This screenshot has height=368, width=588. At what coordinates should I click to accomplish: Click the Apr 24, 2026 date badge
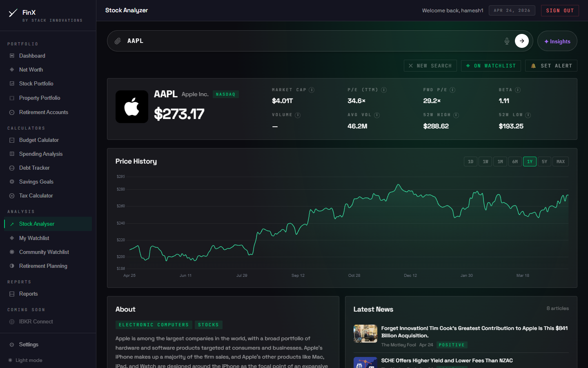coord(512,11)
